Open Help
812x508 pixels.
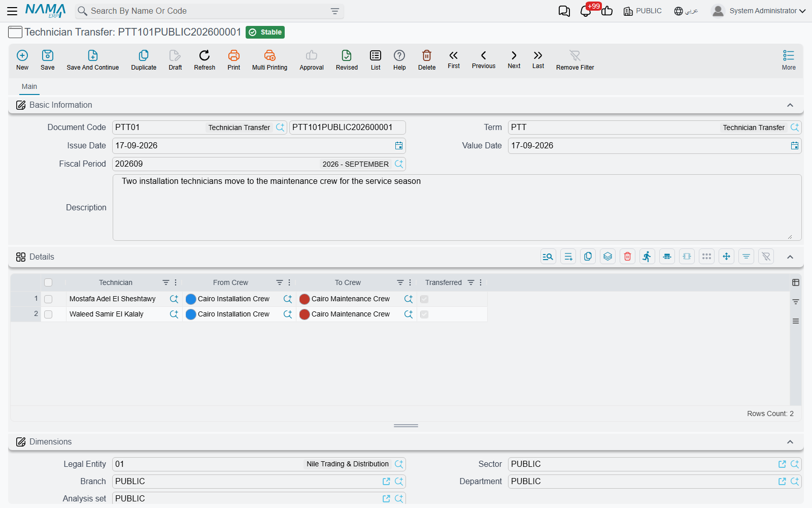(399, 60)
